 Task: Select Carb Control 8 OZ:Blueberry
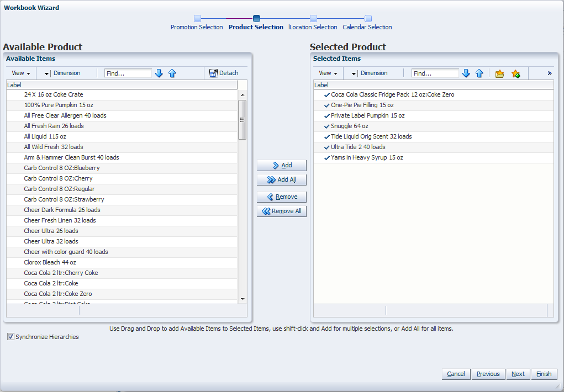[x=122, y=168]
